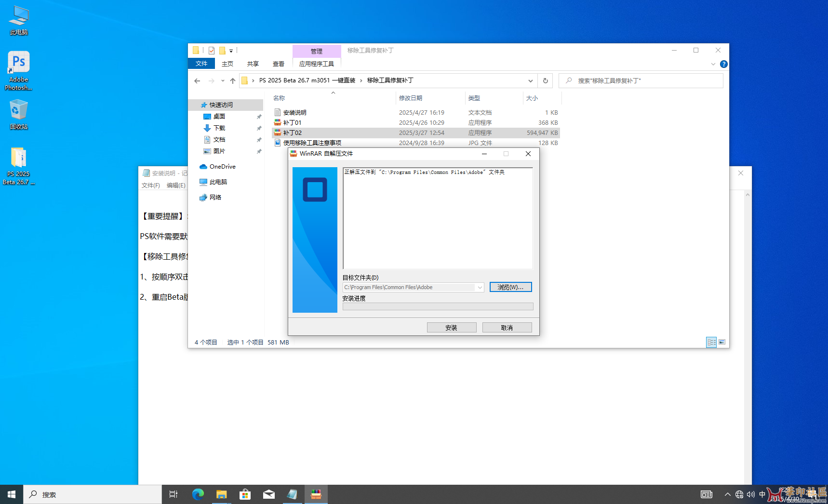Click the 安装 button in WinRAR

[x=452, y=328]
